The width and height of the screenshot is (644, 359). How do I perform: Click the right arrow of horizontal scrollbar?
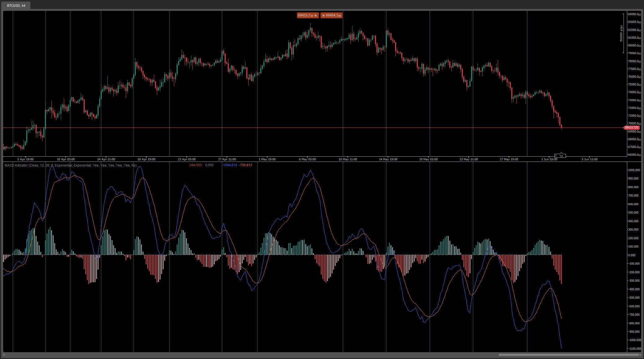(641, 355)
